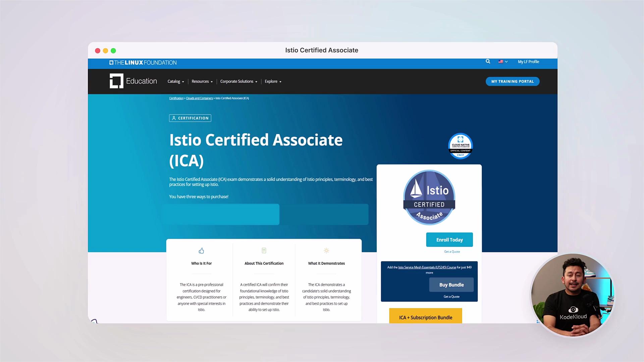Click the Enroll Today button
The height and width of the screenshot is (362, 644).
[449, 240]
